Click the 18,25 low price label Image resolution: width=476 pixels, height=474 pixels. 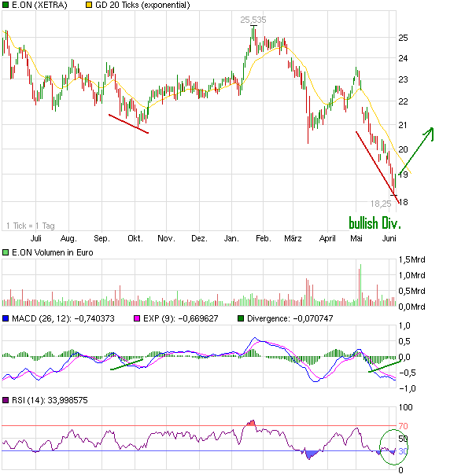pos(381,204)
